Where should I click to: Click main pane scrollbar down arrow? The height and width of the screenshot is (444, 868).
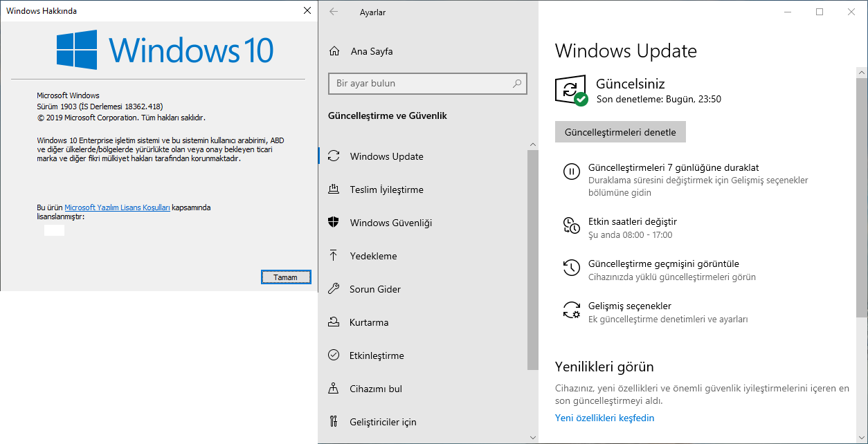[862, 438]
